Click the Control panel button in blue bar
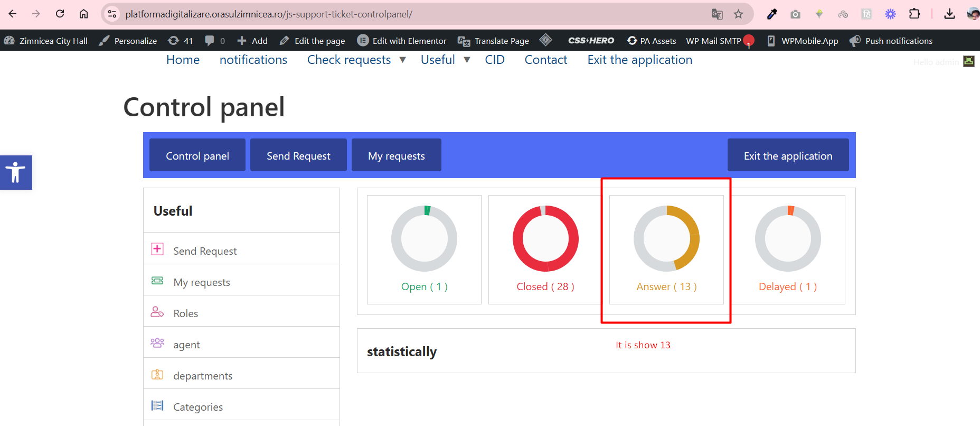This screenshot has width=980, height=426. click(197, 155)
